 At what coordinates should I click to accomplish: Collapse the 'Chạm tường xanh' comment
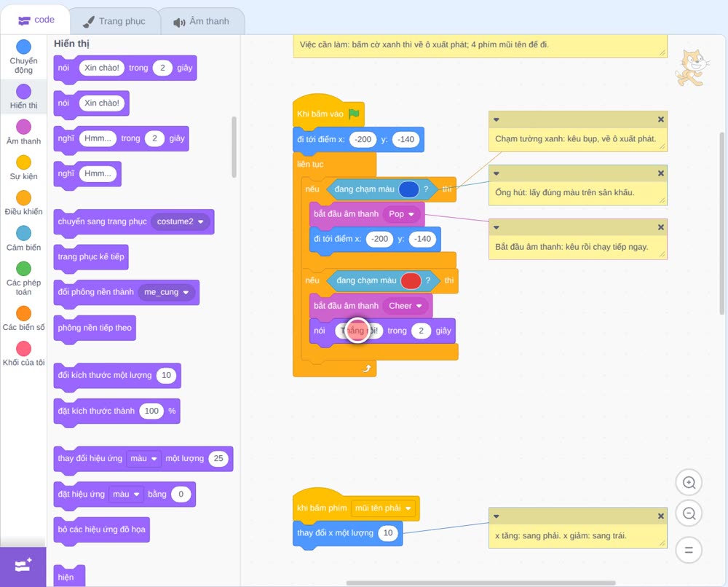(496, 120)
